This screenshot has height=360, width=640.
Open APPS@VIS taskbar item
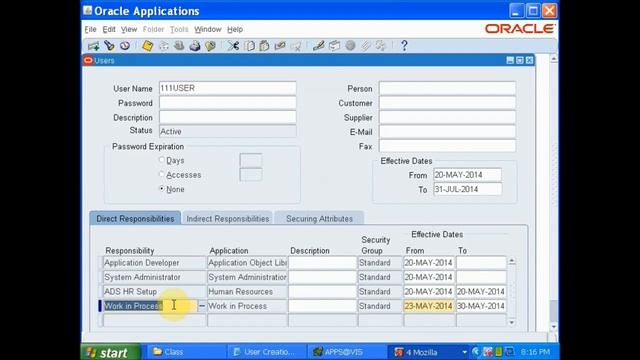point(346,352)
